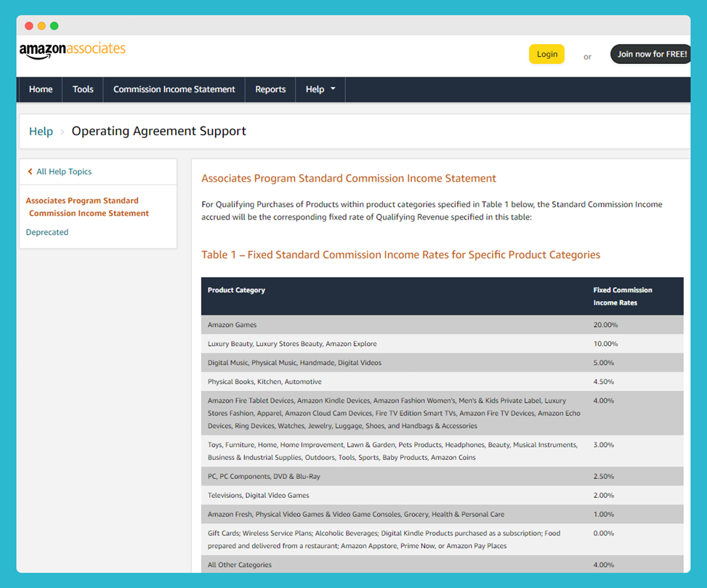
Task: Click back chevron beside All Help Topics
Action: pyautogui.click(x=31, y=172)
